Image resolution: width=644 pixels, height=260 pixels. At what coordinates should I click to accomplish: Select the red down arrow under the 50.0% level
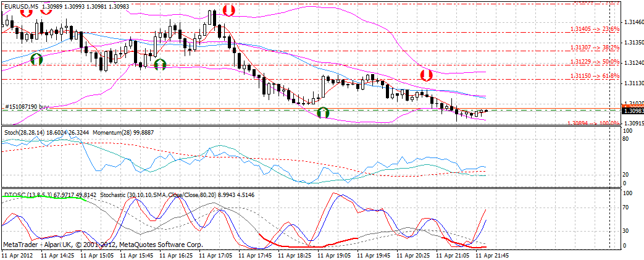(426, 75)
